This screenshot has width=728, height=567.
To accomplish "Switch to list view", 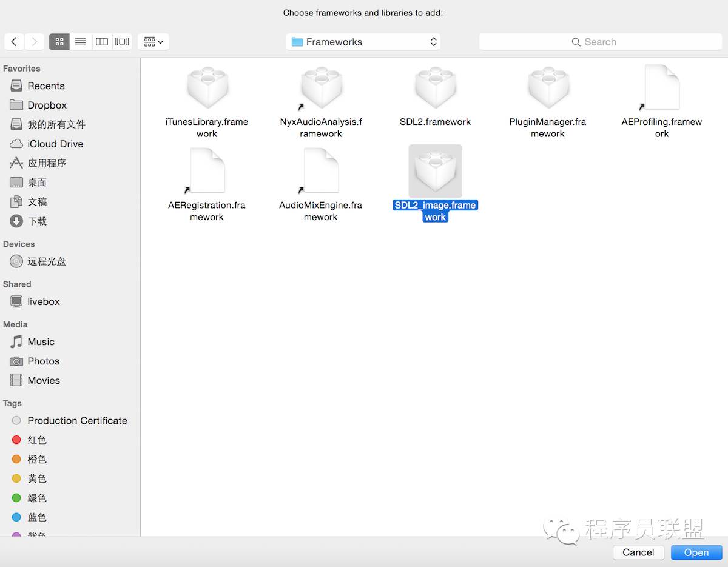I will coord(80,42).
